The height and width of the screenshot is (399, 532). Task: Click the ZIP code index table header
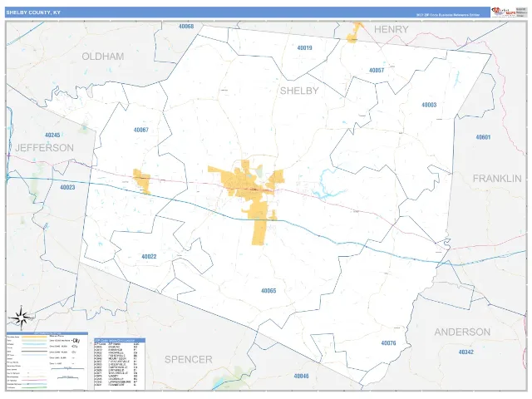120,340
